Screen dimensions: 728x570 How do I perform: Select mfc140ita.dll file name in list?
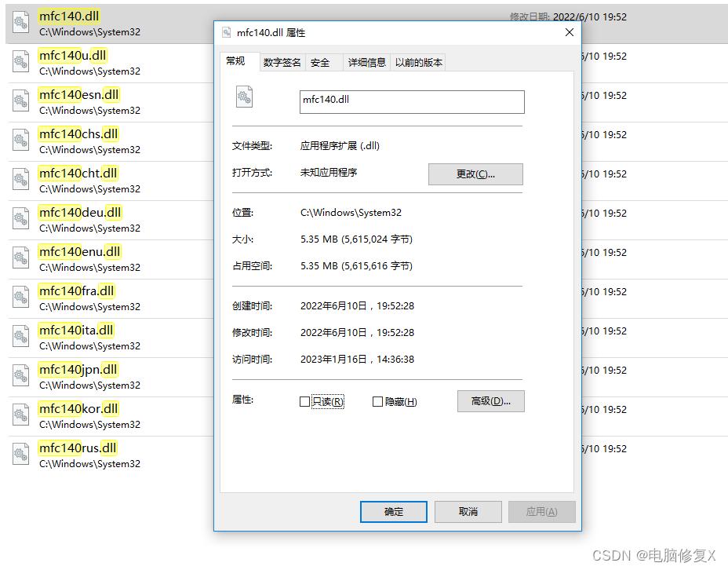pyautogui.click(x=76, y=331)
